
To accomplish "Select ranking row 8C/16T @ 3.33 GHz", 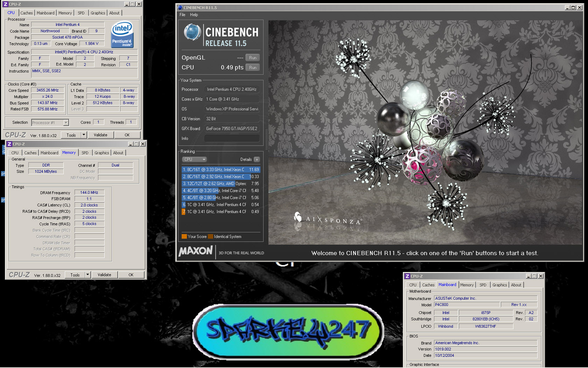I will pos(221,170).
